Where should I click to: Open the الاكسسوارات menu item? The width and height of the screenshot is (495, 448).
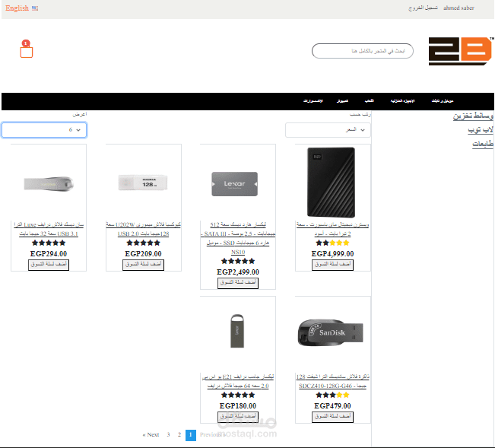coord(313,100)
